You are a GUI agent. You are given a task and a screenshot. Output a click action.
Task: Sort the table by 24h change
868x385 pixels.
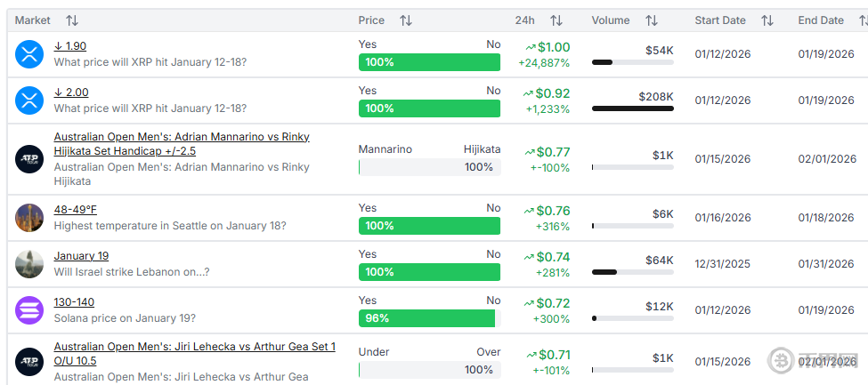pyautogui.click(x=556, y=20)
